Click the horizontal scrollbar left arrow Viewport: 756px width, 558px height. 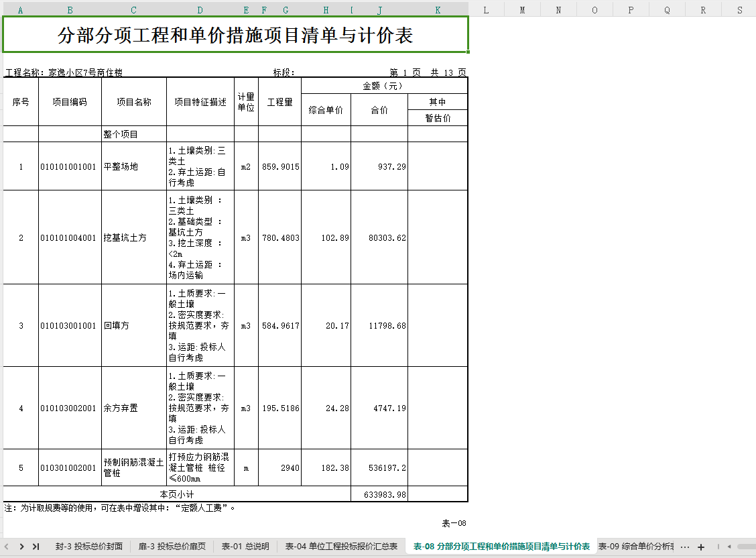pyautogui.click(x=729, y=547)
